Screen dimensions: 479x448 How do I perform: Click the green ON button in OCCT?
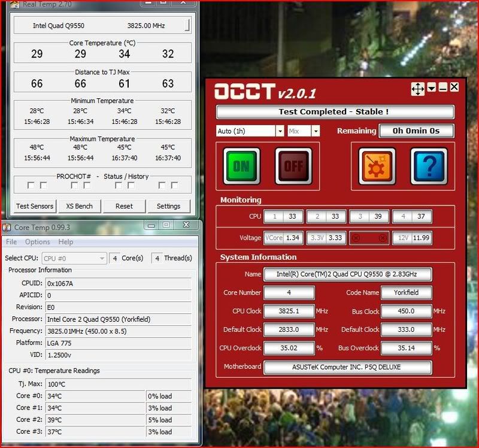pos(242,167)
